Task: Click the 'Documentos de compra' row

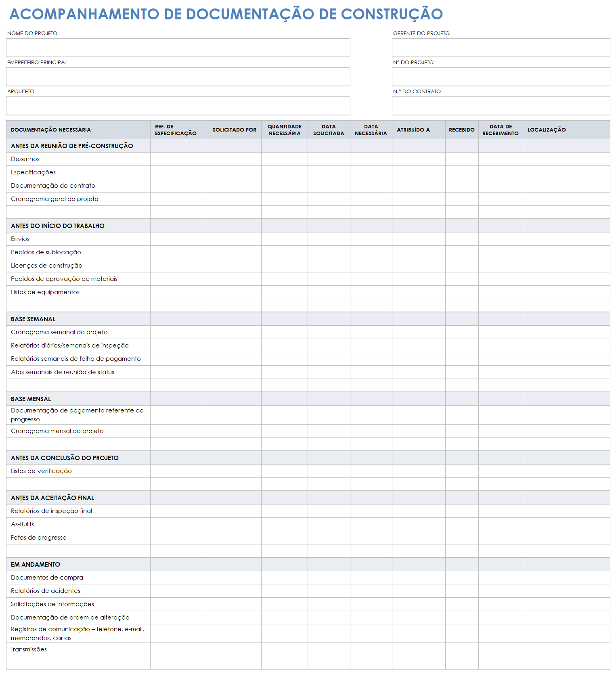Action: (308, 578)
